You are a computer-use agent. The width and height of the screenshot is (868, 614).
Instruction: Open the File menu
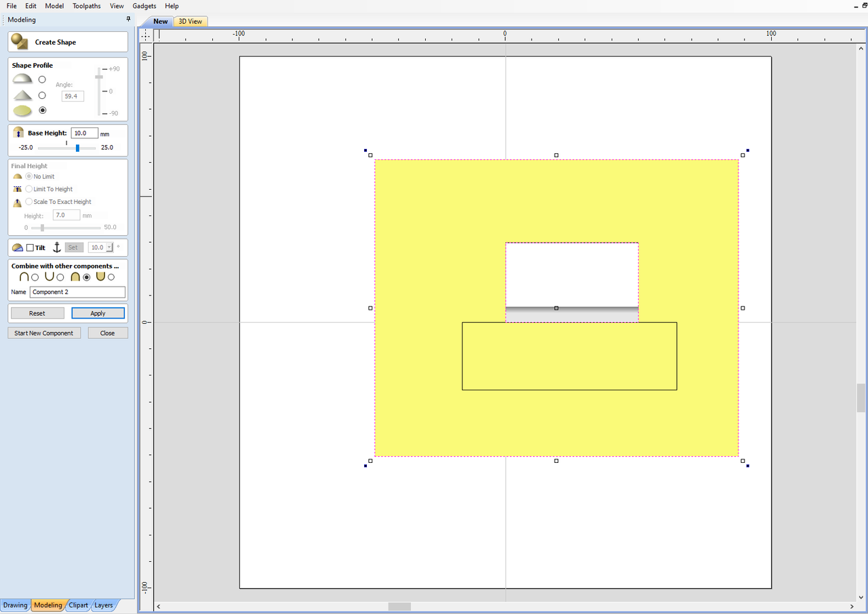point(12,5)
